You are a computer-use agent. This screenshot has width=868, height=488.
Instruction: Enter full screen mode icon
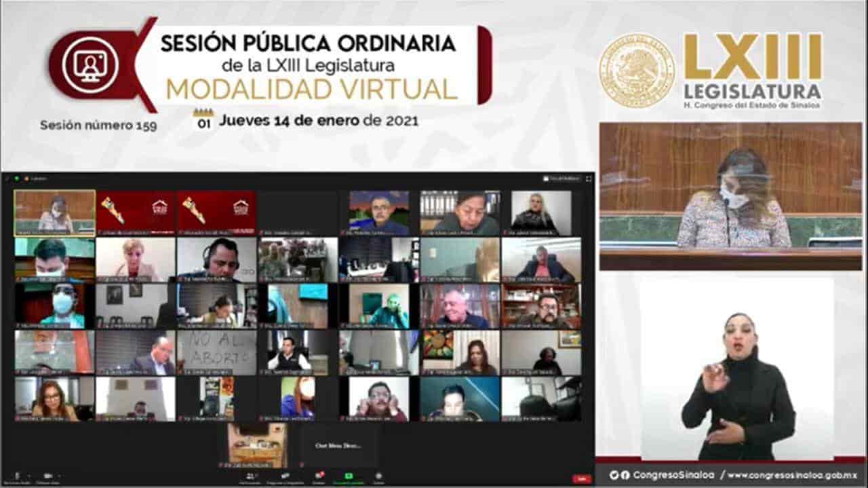click(x=588, y=179)
